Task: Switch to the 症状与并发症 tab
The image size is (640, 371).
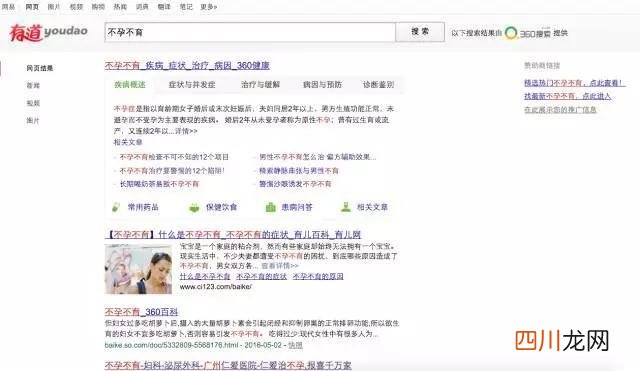Action: [192, 85]
